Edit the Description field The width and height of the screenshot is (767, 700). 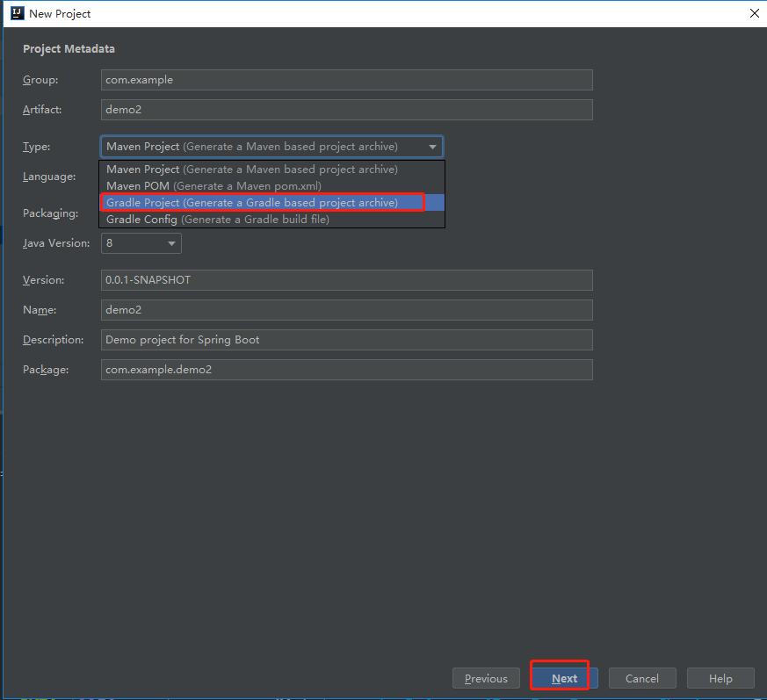[347, 340]
